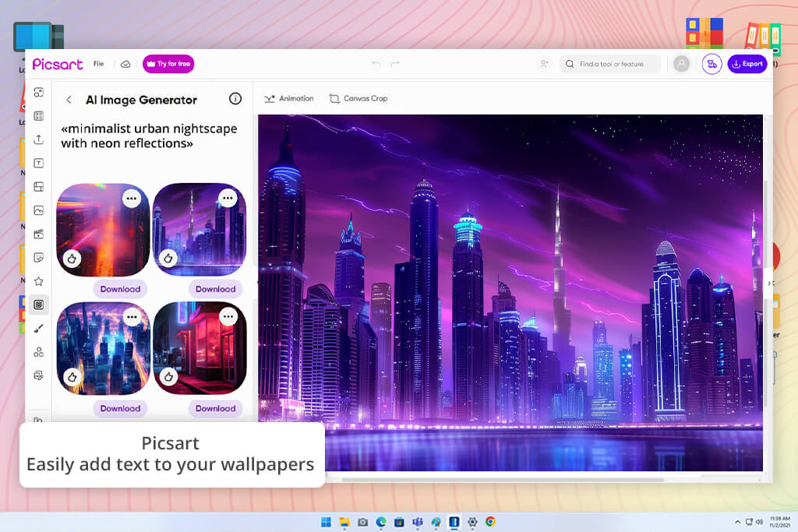This screenshot has height=532, width=798.
Task: Like the blue aerial city result
Action: (72, 377)
